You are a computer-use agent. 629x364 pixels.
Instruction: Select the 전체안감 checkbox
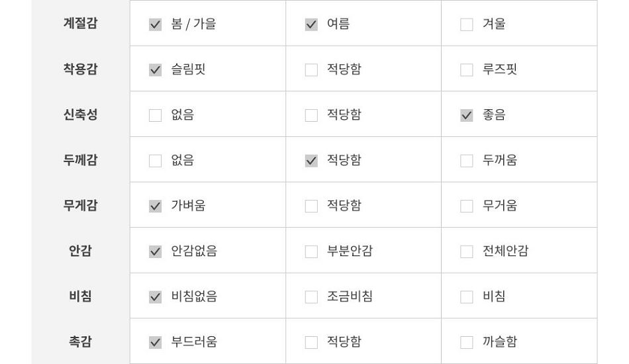click(467, 251)
